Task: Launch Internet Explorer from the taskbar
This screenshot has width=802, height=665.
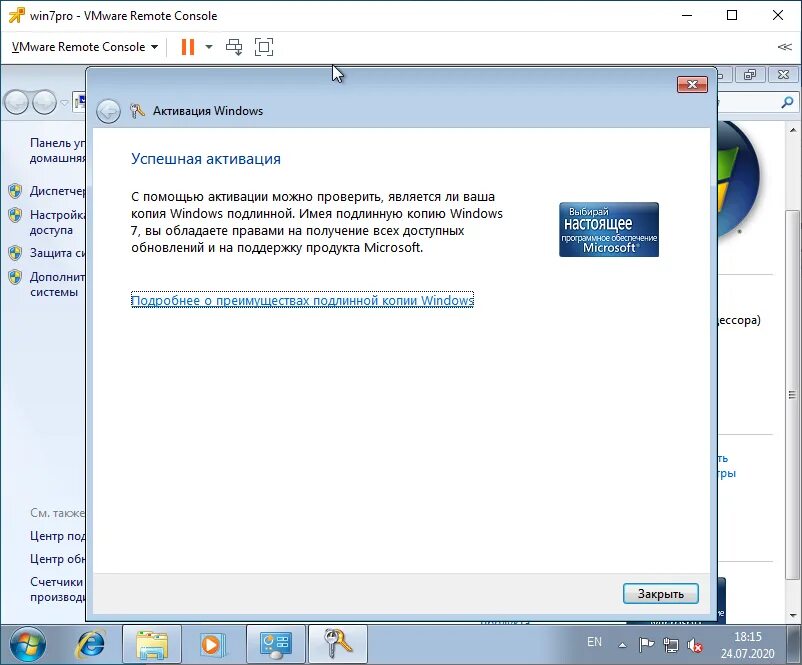Action: pyautogui.click(x=91, y=645)
